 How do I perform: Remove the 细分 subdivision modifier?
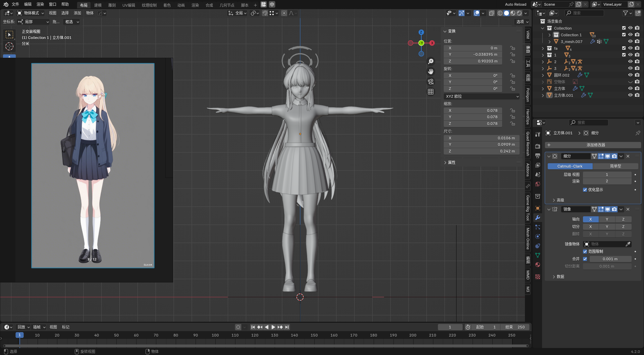point(628,156)
